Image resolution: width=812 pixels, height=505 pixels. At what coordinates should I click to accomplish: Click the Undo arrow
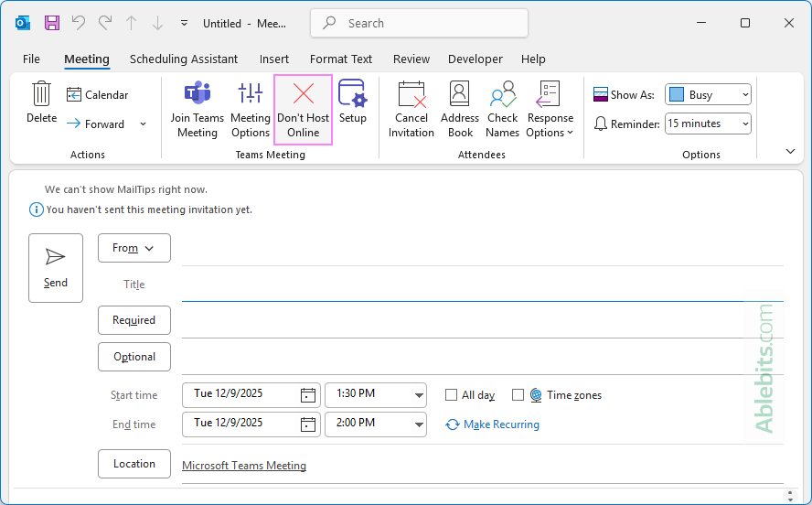coord(79,23)
